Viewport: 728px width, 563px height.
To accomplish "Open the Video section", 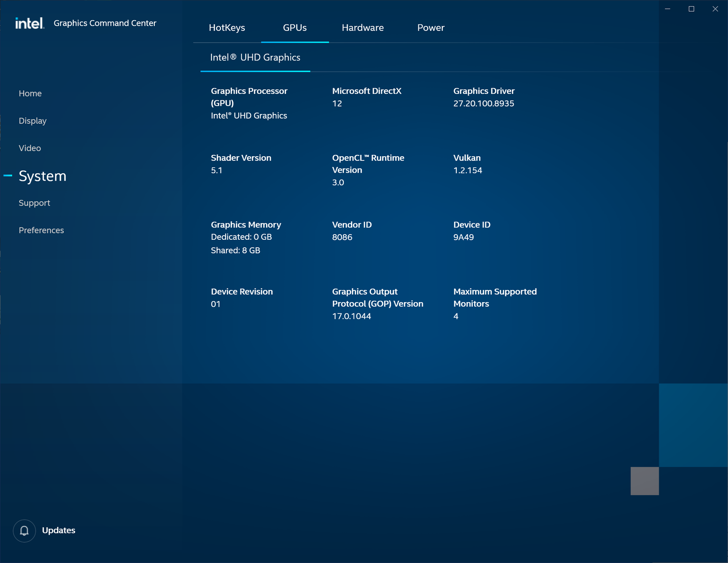I will 30,148.
